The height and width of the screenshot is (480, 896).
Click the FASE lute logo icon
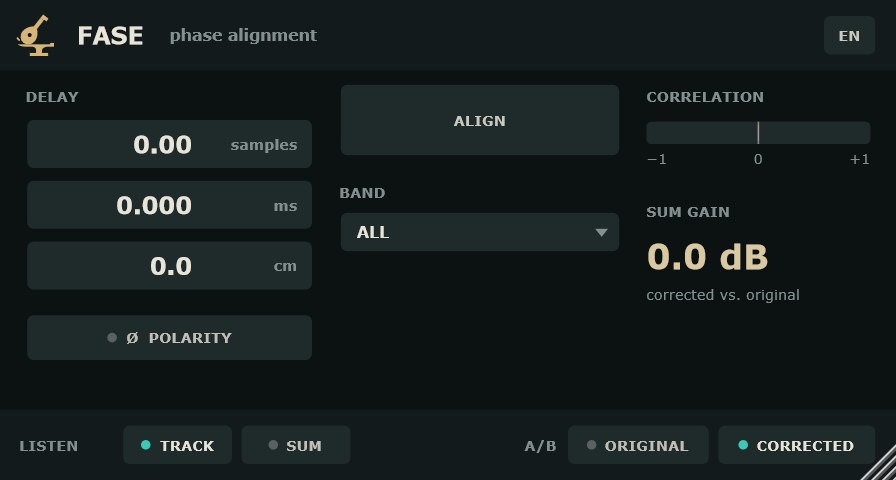(35, 35)
